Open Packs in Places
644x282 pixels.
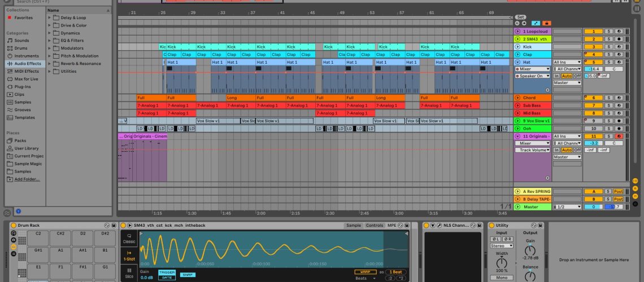point(20,140)
